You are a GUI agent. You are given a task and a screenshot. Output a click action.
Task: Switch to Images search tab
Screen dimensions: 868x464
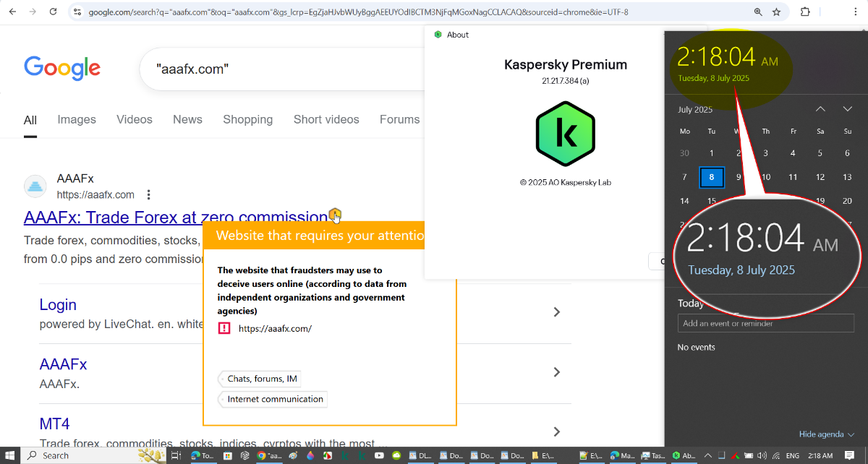click(77, 120)
